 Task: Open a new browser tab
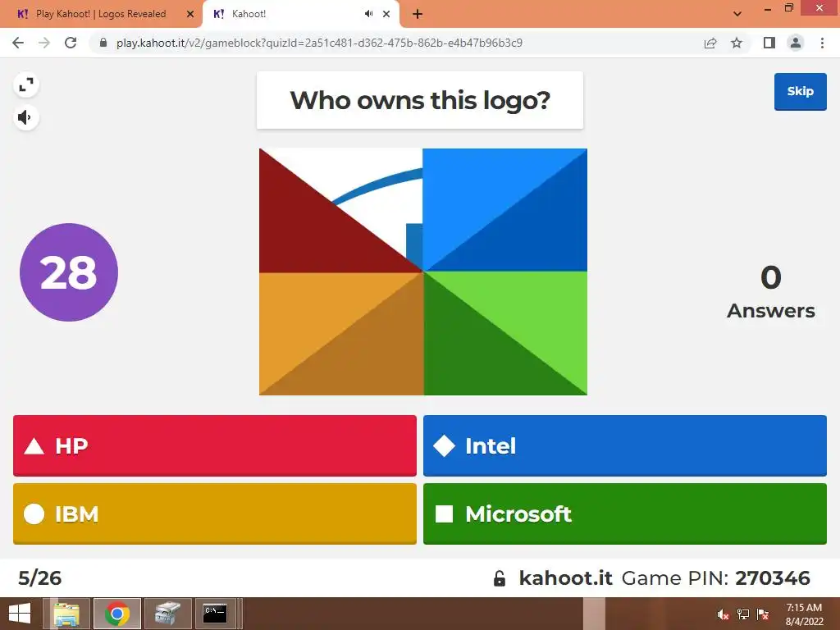coord(418,15)
